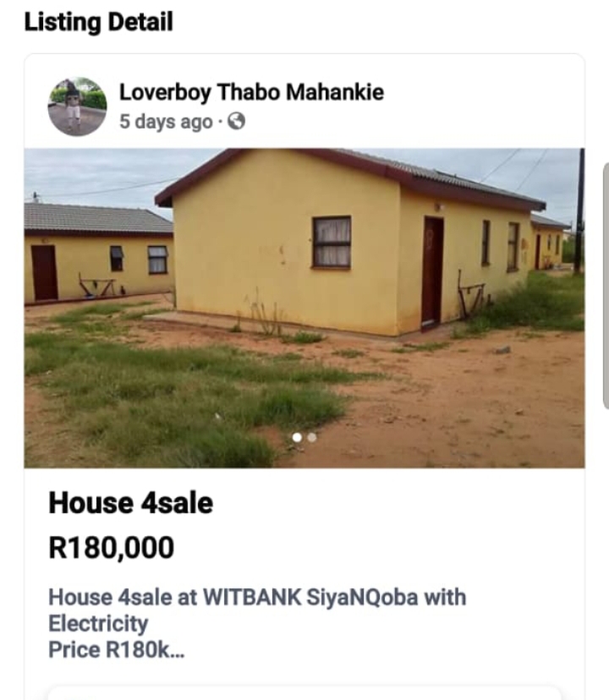Image resolution: width=609 pixels, height=700 pixels.
Task: Click the "House 4sale" listing title
Action: point(130,504)
